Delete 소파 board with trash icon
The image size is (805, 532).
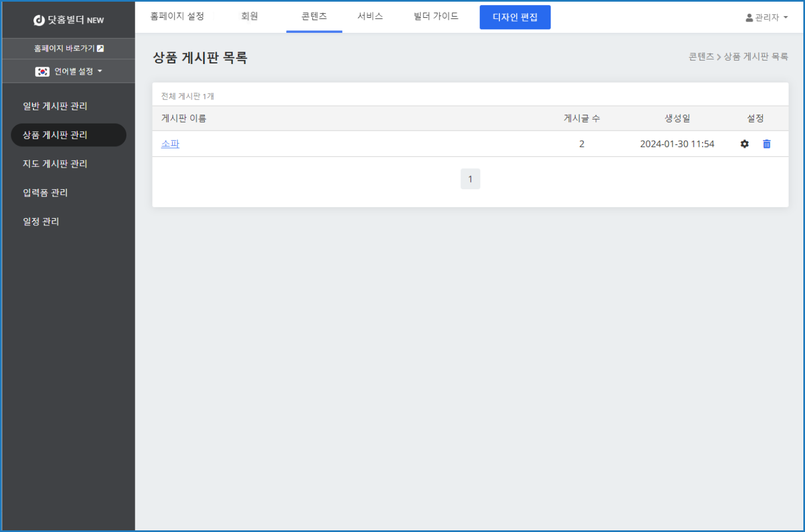(767, 144)
